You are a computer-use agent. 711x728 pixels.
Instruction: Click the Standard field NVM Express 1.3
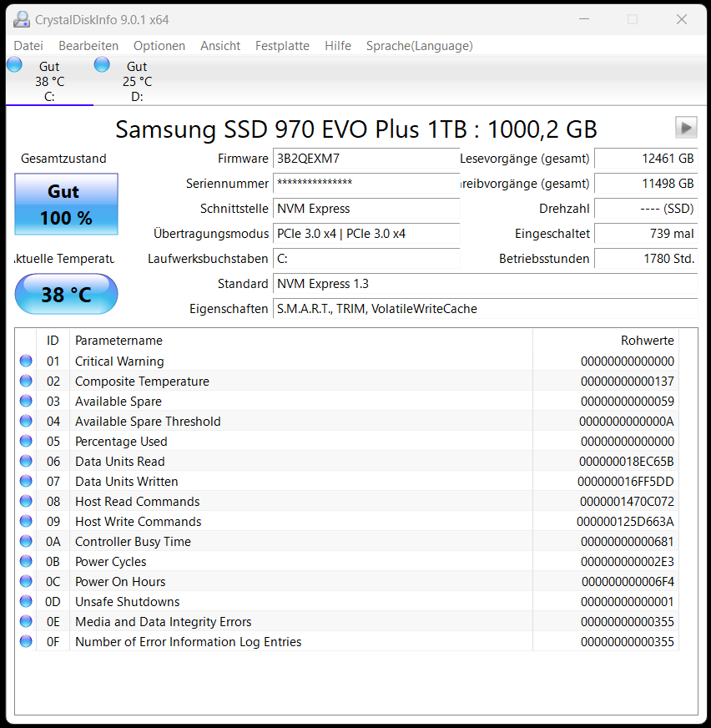[x=486, y=284]
